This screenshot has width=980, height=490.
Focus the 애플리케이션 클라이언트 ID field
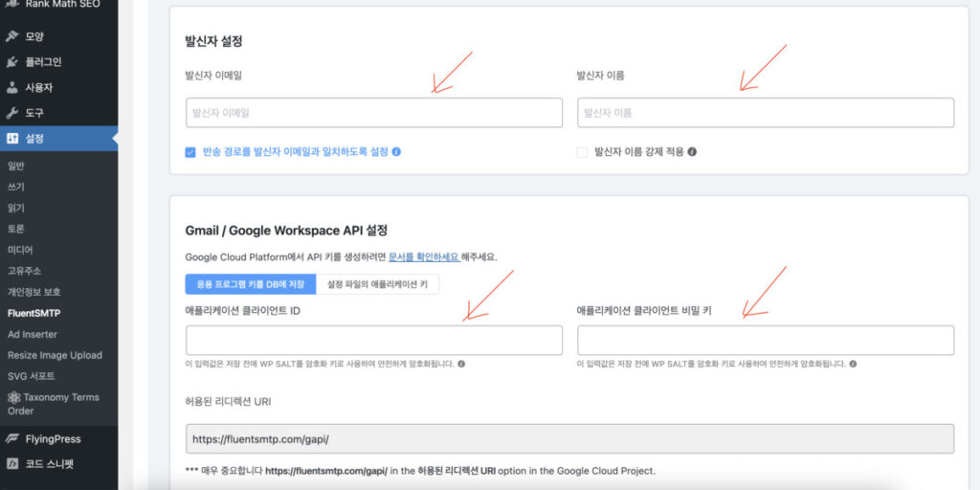[x=374, y=340]
